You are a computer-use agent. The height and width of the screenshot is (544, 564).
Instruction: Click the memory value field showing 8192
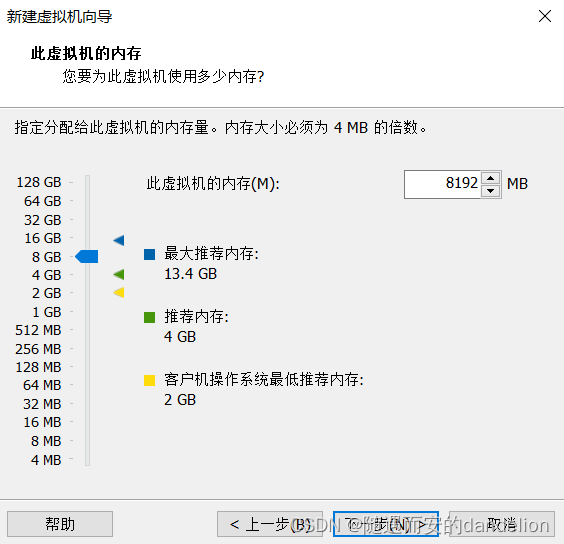click(x=443, y=184)
